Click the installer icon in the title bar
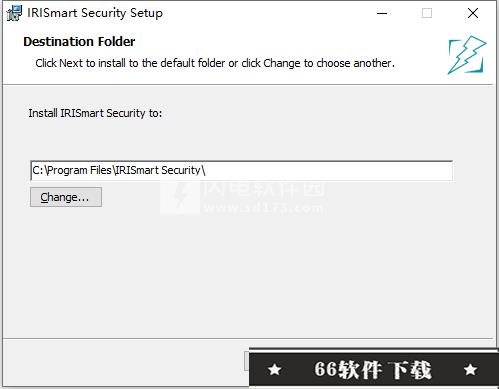499x389 pixels. point(14,13)
